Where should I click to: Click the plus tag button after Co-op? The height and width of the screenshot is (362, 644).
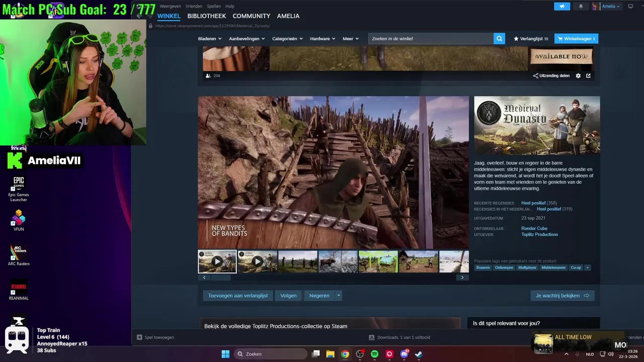(x=587, y=267)
